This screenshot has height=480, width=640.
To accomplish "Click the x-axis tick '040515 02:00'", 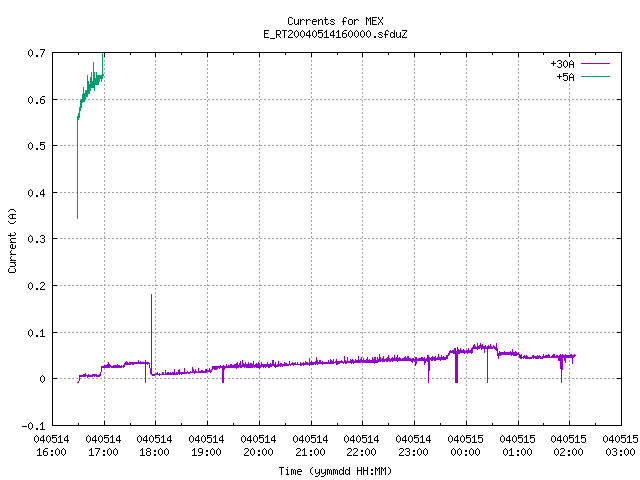I will [x=568, y=446].
